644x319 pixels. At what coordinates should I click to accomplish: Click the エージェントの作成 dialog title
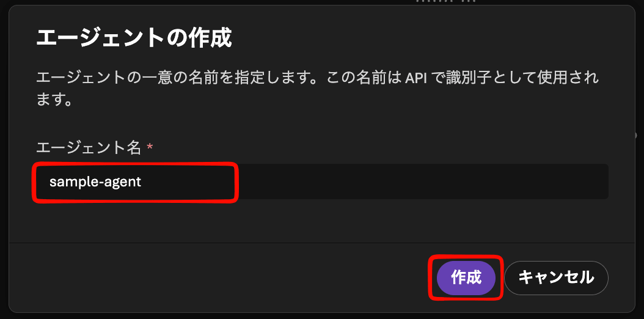click(x=134, y=38)
